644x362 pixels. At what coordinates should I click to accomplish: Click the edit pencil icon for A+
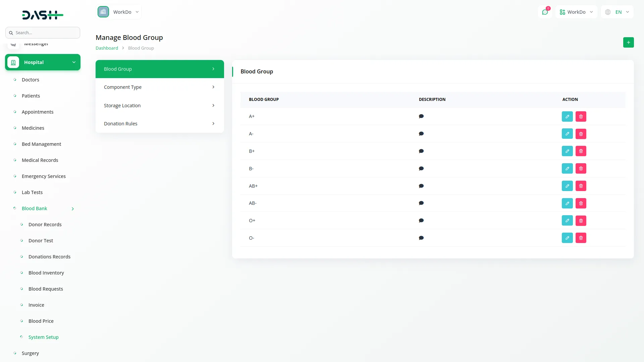[567, 117]
